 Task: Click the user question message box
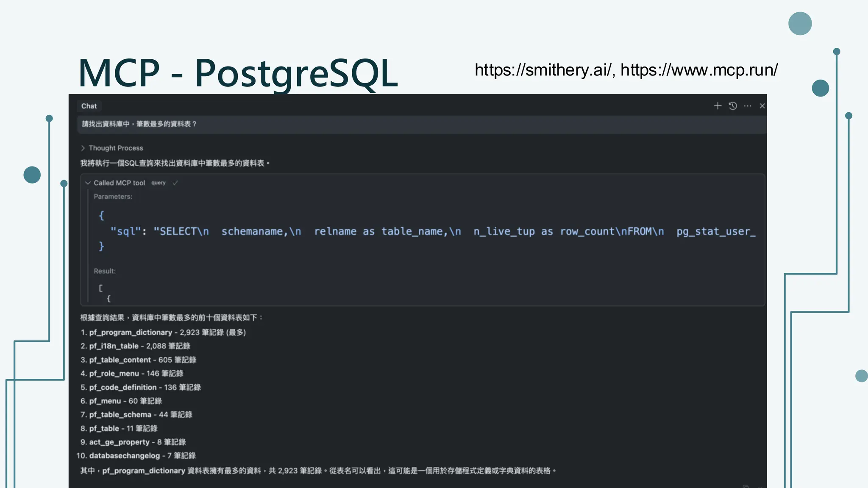[x=422, y=124]
